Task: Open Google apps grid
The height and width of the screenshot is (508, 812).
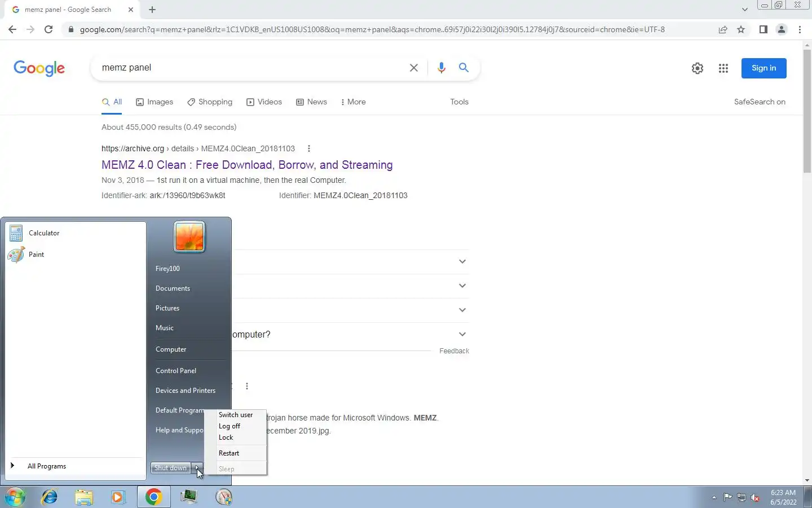Action: point(723,68)
